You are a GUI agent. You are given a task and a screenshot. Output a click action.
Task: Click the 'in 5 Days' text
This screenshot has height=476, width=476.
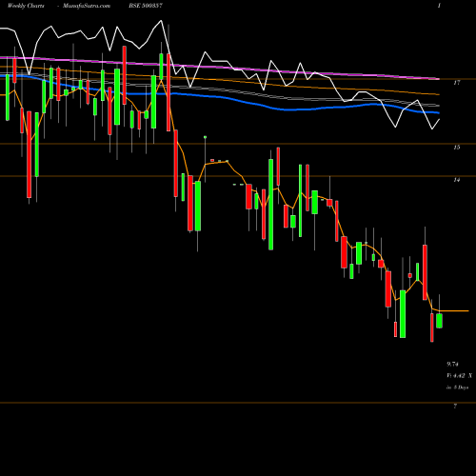[x=457, y=387]
